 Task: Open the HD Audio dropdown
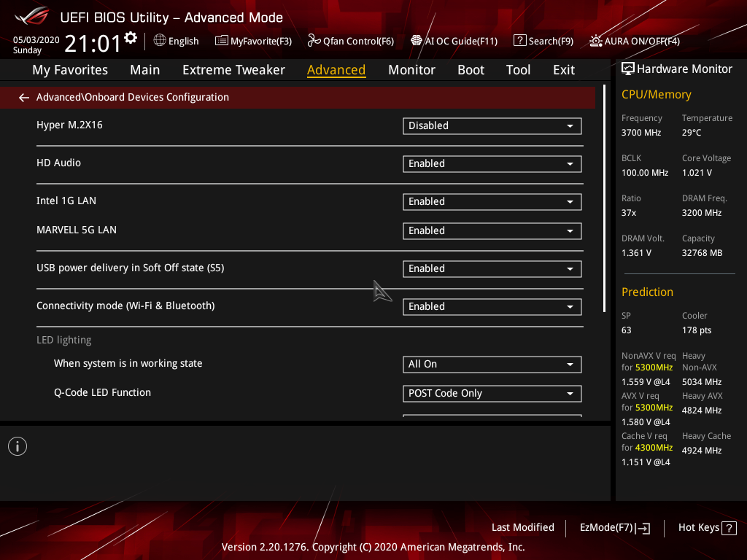coord(492,164)
